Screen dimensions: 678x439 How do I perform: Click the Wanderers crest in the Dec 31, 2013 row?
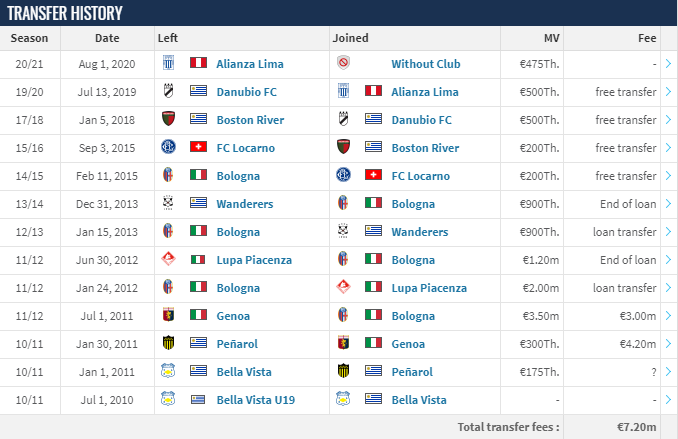(168, 202)
